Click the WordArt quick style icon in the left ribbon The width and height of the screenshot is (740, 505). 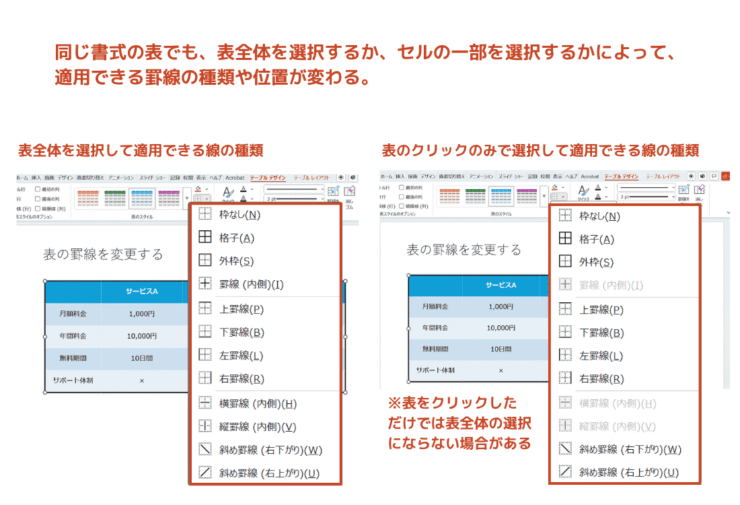click(228, 193)
